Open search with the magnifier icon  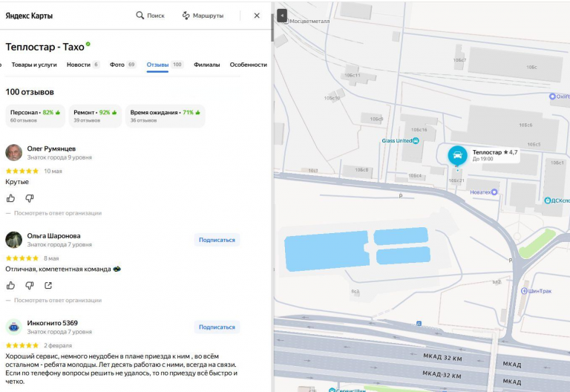pyautogui.click(x=140, y=16)
